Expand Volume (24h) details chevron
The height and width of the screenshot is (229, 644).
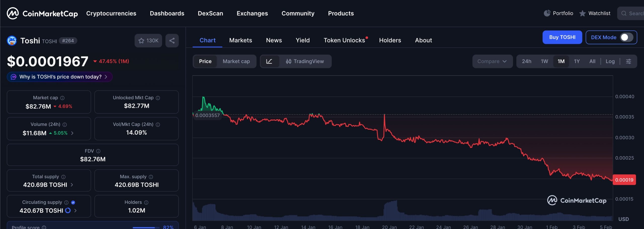[72, 133]
